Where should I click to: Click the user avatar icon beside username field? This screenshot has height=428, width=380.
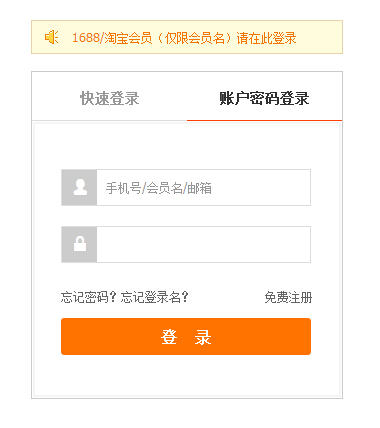point(80,187)
